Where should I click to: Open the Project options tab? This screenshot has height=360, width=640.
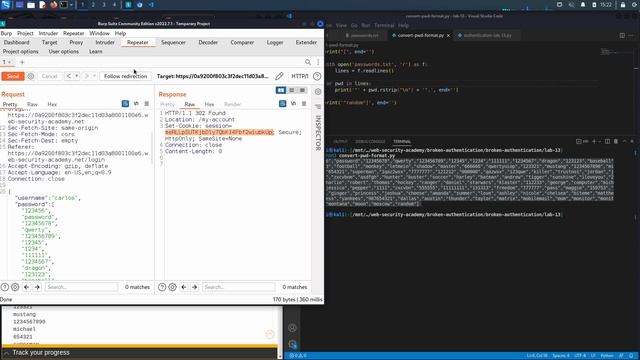pos(20,52)
